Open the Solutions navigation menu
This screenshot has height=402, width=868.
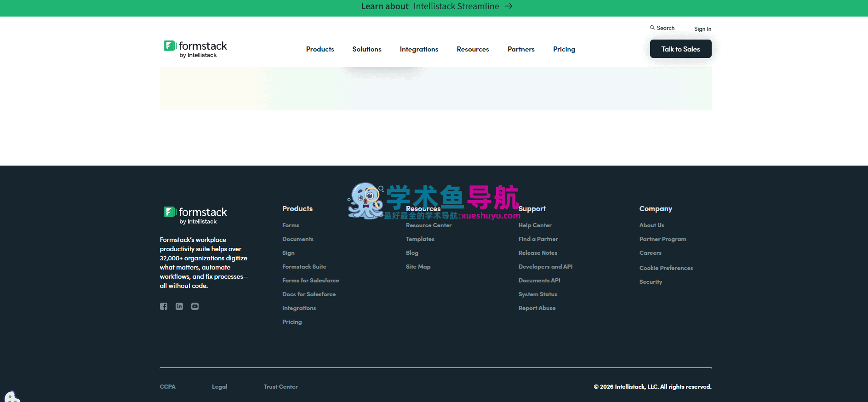pos(367,49)
